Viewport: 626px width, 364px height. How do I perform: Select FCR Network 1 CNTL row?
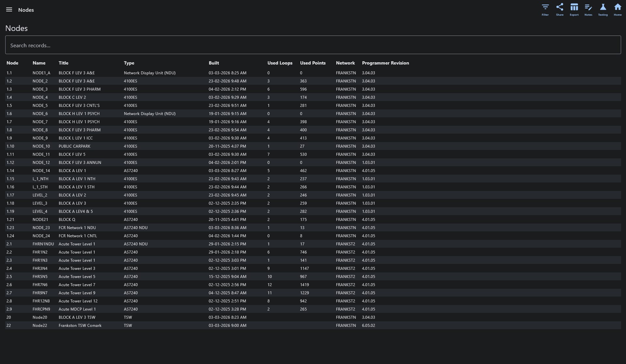coord(313,236)
